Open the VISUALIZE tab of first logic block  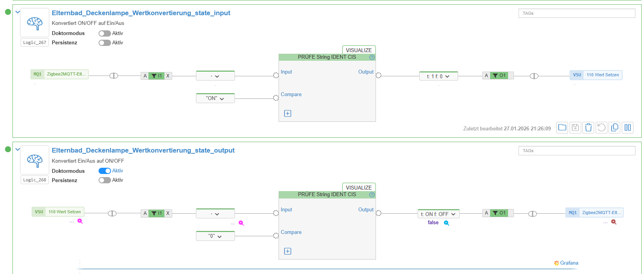pyautogui.click(x=358, y=50)
